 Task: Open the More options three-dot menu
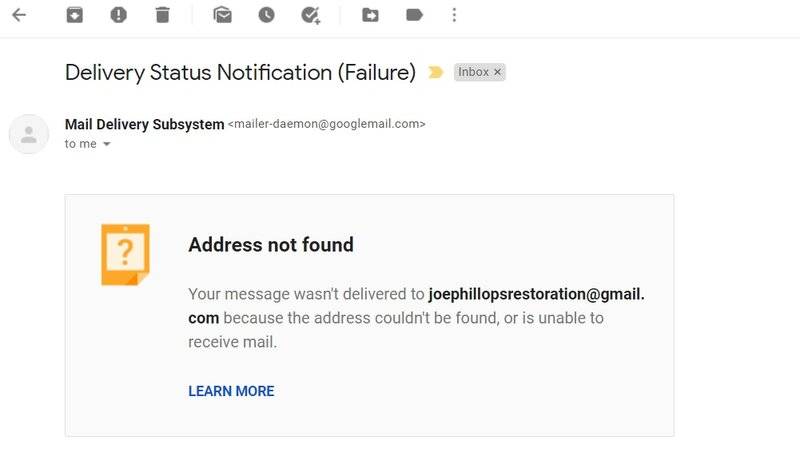pyautogui.click(x=454, y=15)
